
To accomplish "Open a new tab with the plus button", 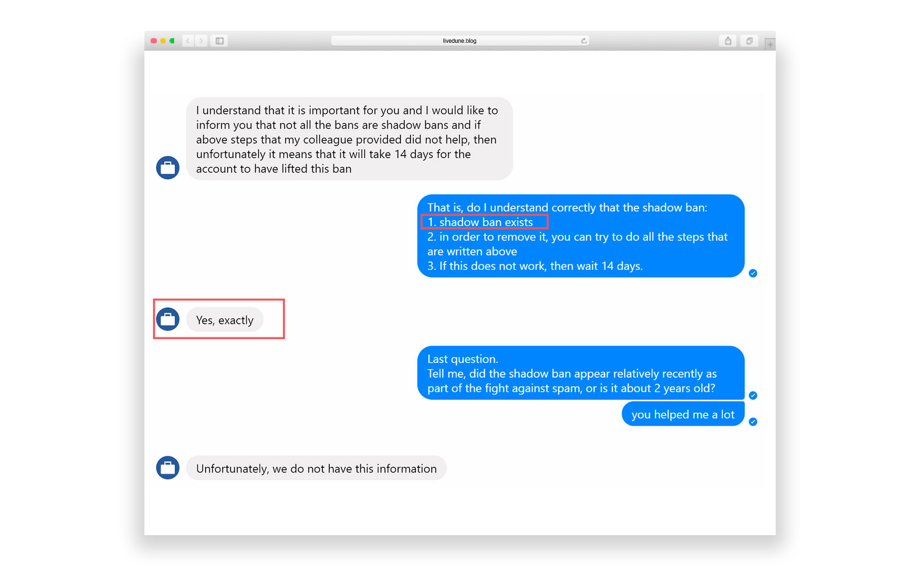I will [770, 44].
